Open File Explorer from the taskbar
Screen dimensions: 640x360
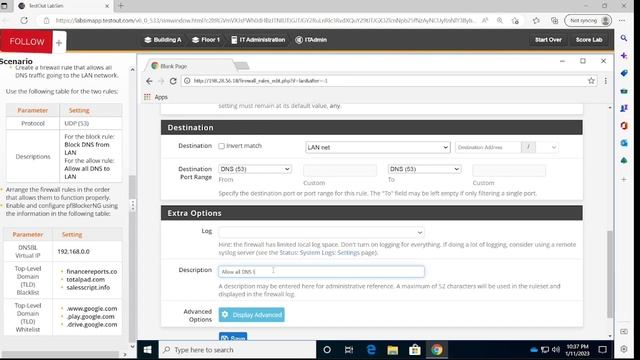tap(393, 350)
